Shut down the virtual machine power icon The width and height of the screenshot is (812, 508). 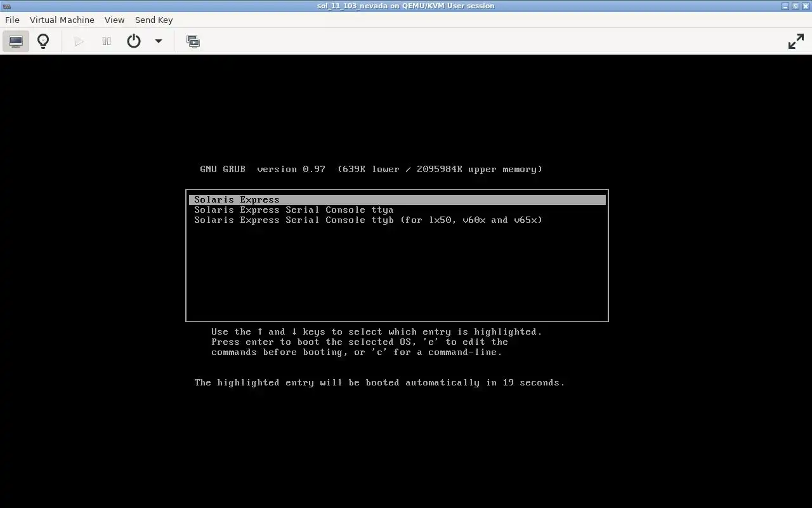point(134,41)
